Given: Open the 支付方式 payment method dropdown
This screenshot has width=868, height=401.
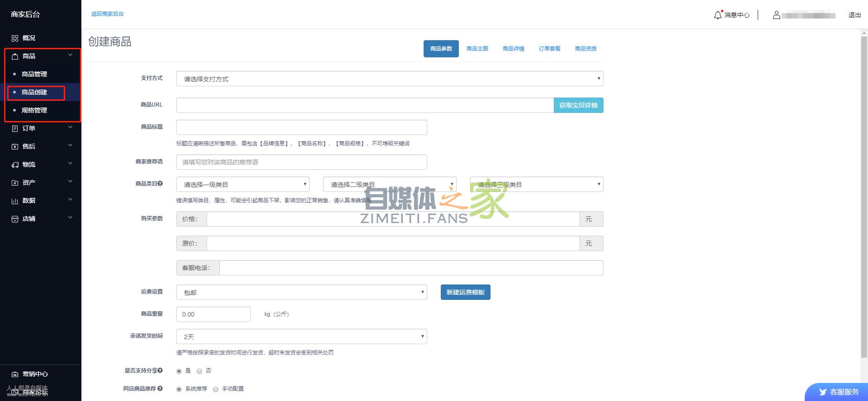Looking at the screenshot, I should [389, 79].
